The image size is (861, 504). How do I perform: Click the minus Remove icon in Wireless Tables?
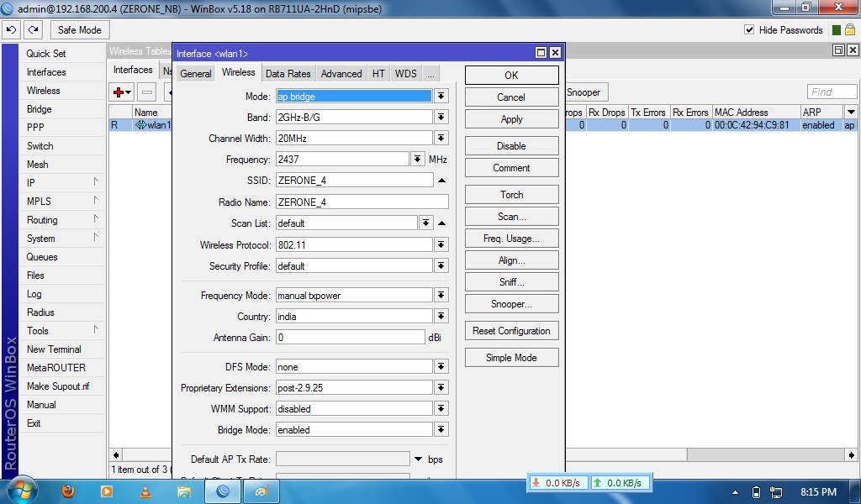146,92
